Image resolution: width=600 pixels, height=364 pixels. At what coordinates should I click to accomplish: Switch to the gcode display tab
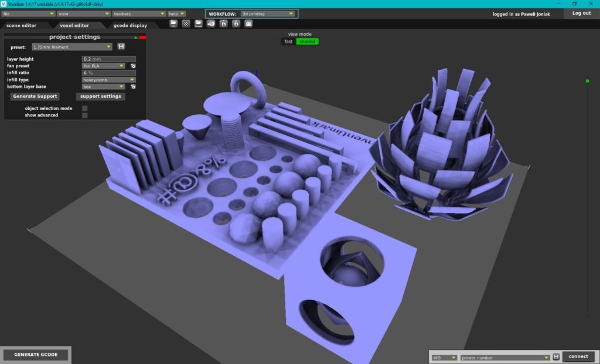pos(130,25)
